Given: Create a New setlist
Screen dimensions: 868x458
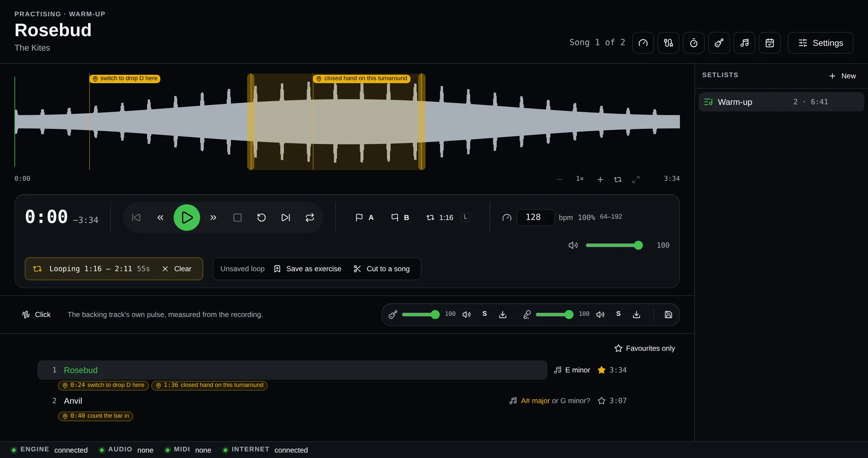Looking at the screenshot, I should (842, 76).
